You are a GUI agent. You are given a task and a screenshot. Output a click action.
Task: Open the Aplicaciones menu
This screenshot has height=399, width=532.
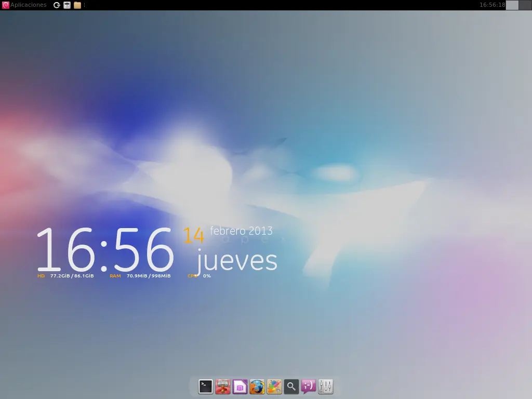click(29, 5)
